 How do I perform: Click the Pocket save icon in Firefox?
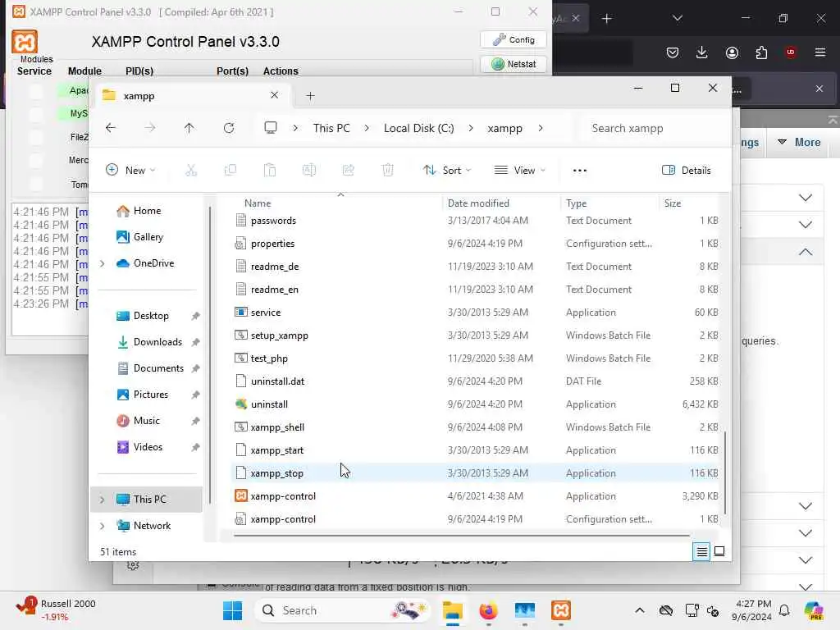(673, 52)
